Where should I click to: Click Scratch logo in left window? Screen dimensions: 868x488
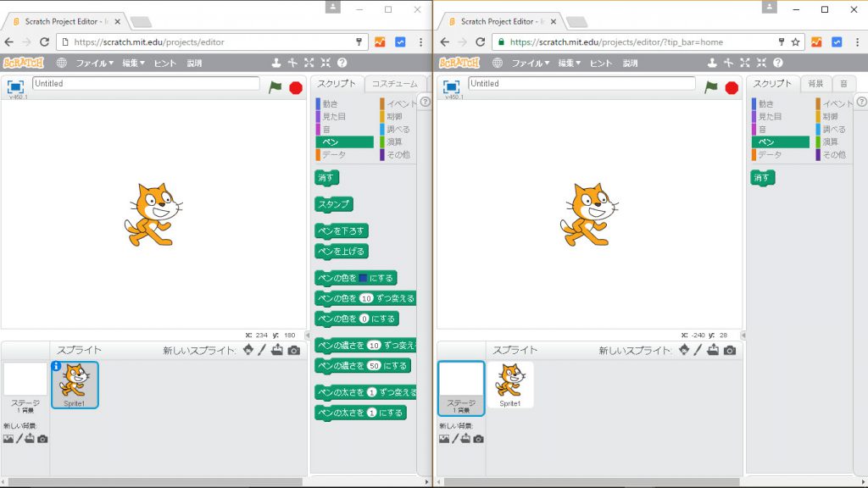[x=23, y=63]
